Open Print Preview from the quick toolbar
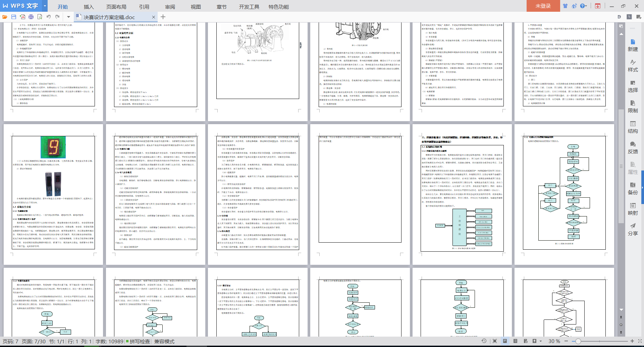Screen dimensions: 644x347 point(40,17)
